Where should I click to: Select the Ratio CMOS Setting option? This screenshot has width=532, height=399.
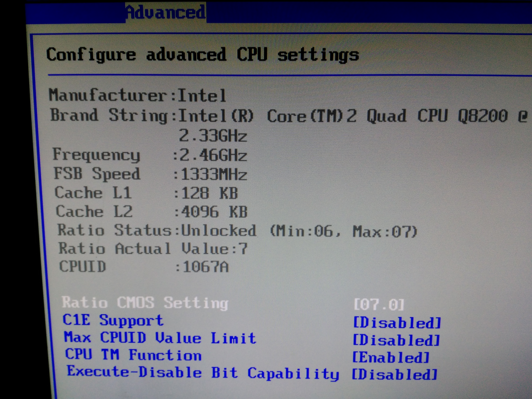[x=145, y=303]
